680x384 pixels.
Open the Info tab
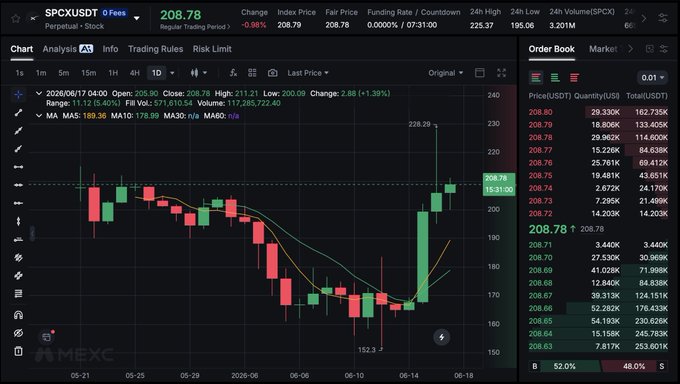tap(110, 49)
